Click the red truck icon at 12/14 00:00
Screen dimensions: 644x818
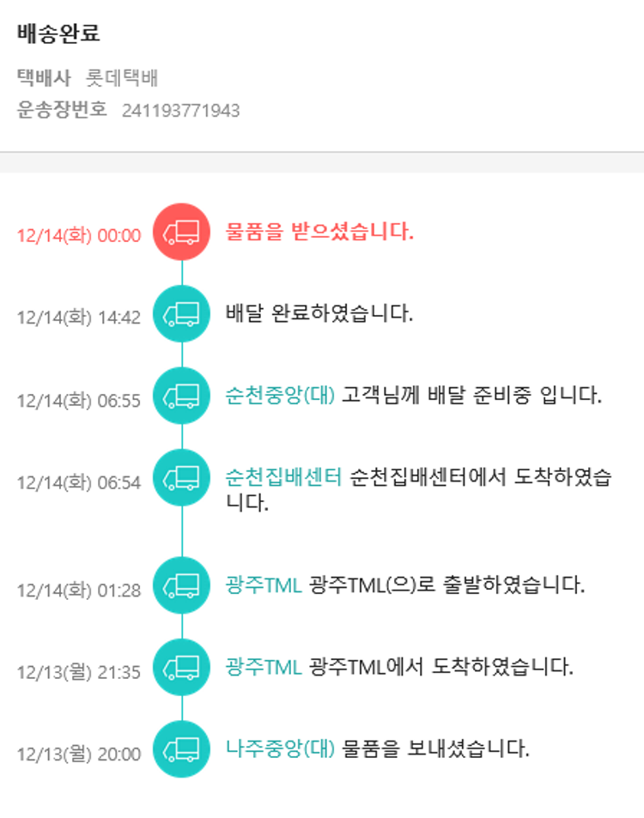click(181, 232)
